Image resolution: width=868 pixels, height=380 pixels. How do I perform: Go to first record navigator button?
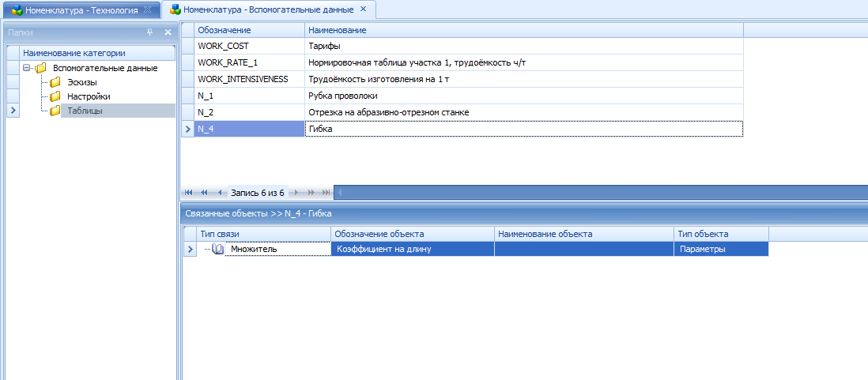pos(188,193)
